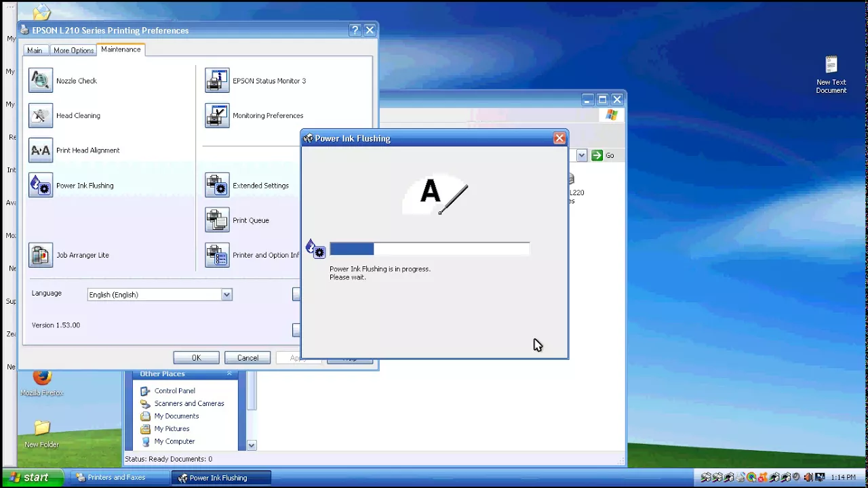
Task: Click the EPSON Status Monitor 3 icon
Action: pyautogui.click(x=217, y=81)
